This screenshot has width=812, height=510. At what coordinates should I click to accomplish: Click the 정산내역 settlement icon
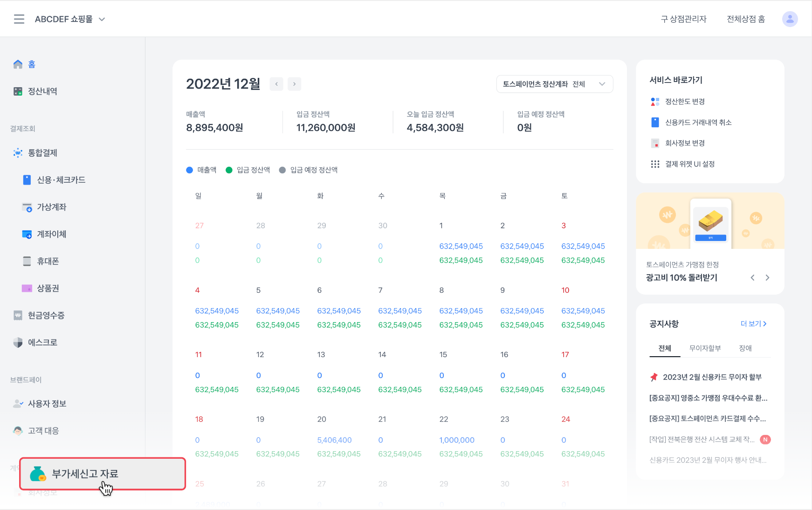pyautogui.click(x=18, y=91)
